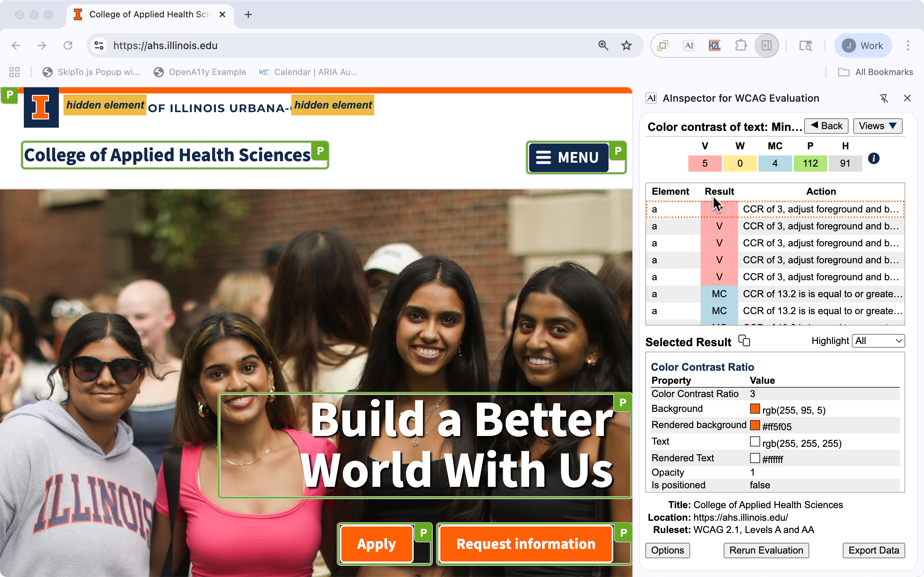Click the AInspector extension icon in toolbar
Image resolution: width=924 pixels, height=577 pixels.
(688, 45)
